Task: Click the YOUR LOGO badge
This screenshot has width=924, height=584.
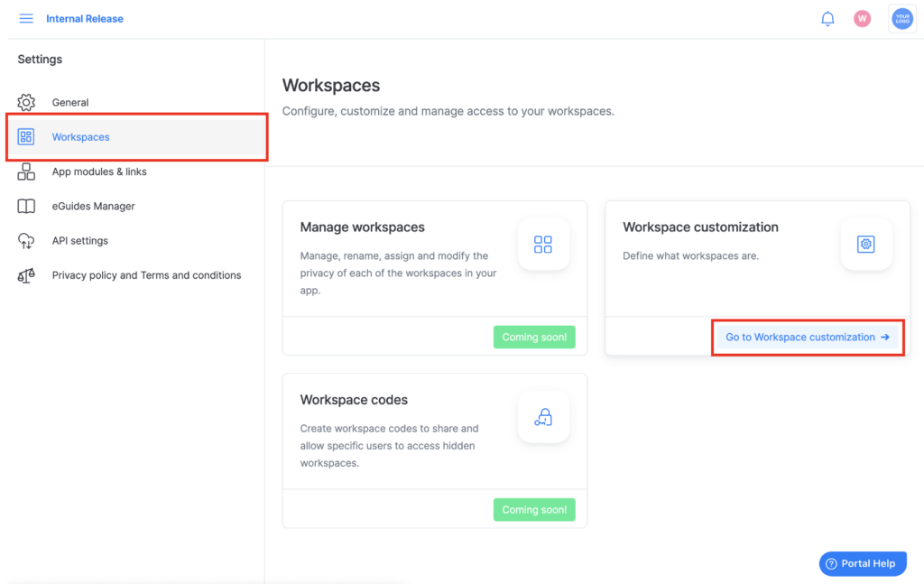Action: pos(901,18)
